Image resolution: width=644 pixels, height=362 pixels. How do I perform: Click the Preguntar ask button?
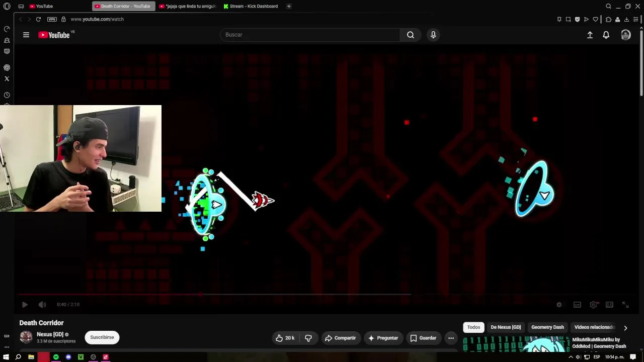383,338
